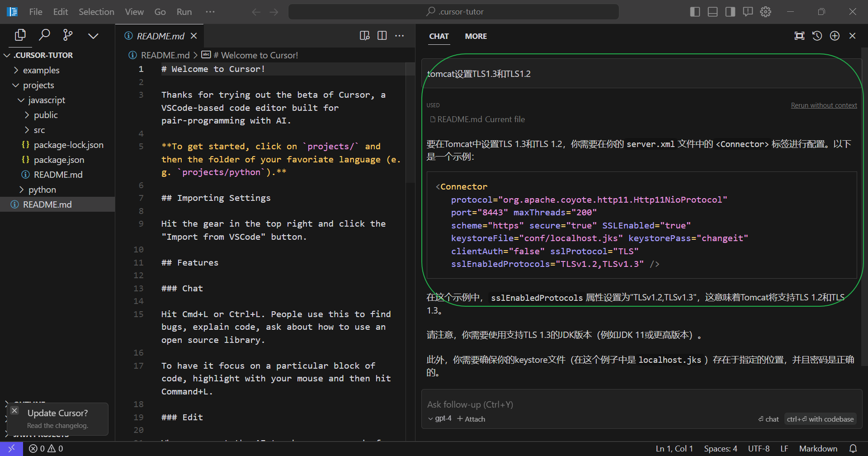This screenshot has height=456, width=868.
Task: Open remote window status bar icon
Action: (x=11, y=448)
